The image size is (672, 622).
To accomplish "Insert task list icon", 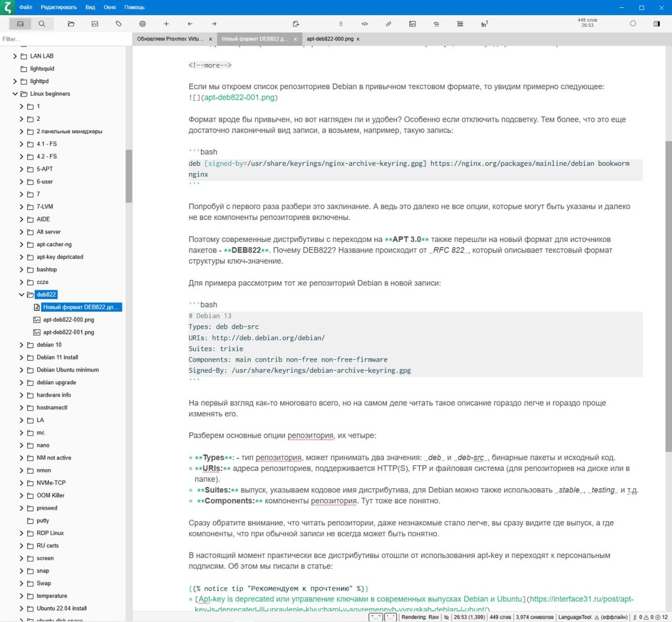I will tap(436, 24).
